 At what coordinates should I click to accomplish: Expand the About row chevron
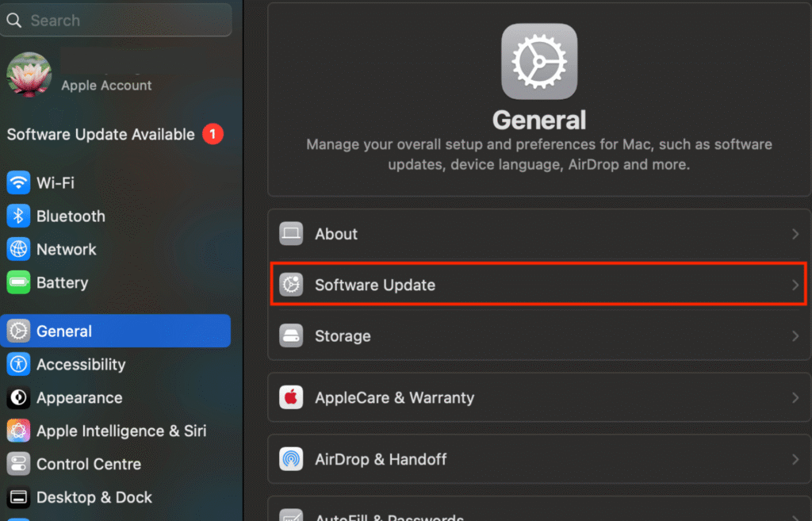(795, 234)
